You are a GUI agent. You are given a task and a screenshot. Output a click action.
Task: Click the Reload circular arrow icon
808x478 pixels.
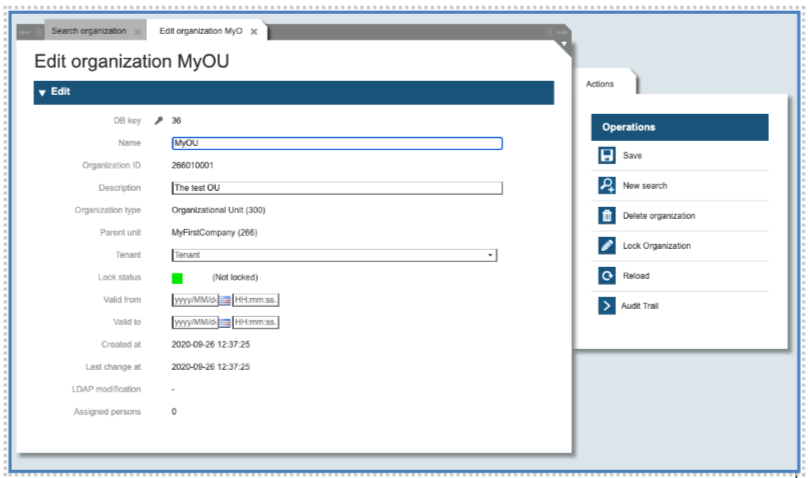pyautogui.click(x=606, y=276)
